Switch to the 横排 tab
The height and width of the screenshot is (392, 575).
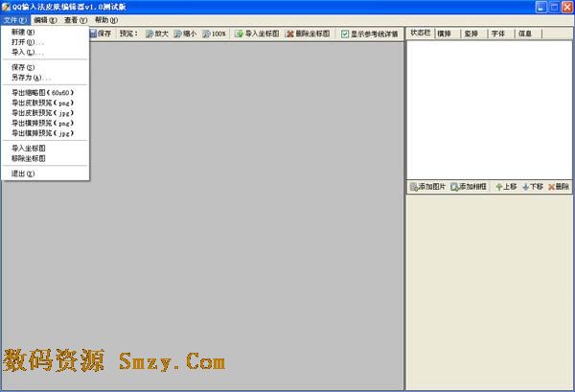click(x=444, y=34)
